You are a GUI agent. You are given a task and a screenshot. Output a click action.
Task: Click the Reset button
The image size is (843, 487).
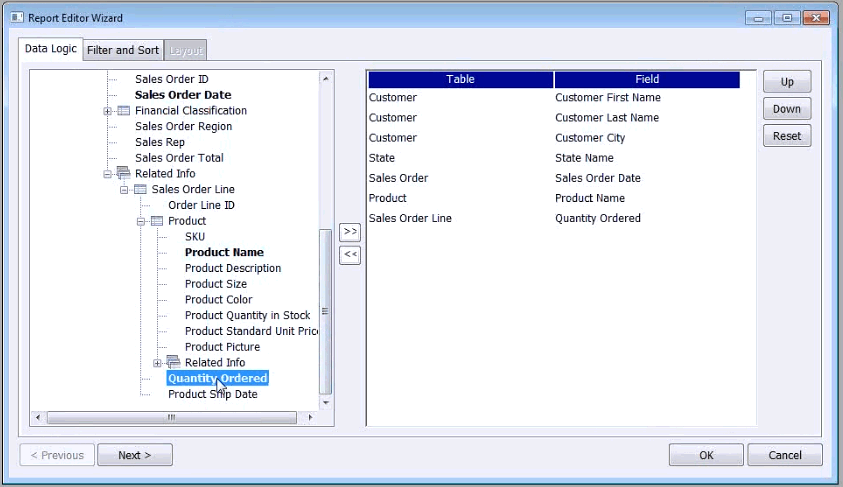coord(787,136)
